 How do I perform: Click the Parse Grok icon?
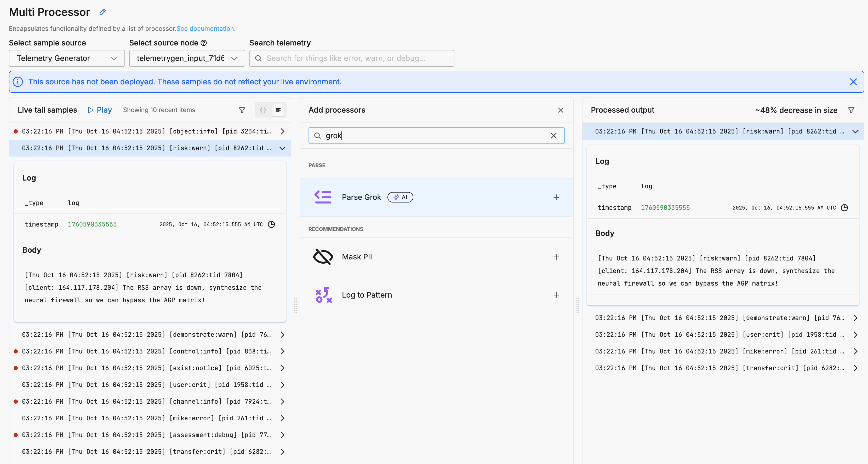click(323, 197)
